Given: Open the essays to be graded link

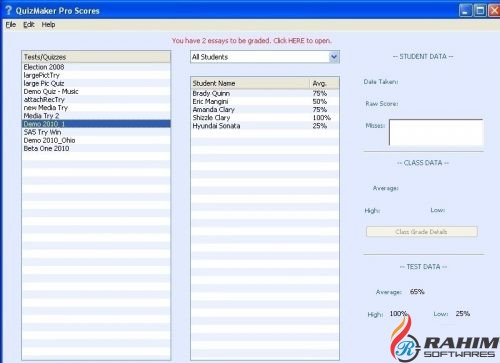Looking at the screenshot, I should coord(252,41).
